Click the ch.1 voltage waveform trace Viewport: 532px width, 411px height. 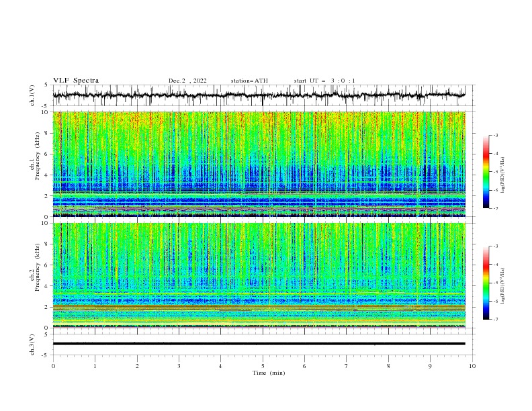click(x=259, y=95)
